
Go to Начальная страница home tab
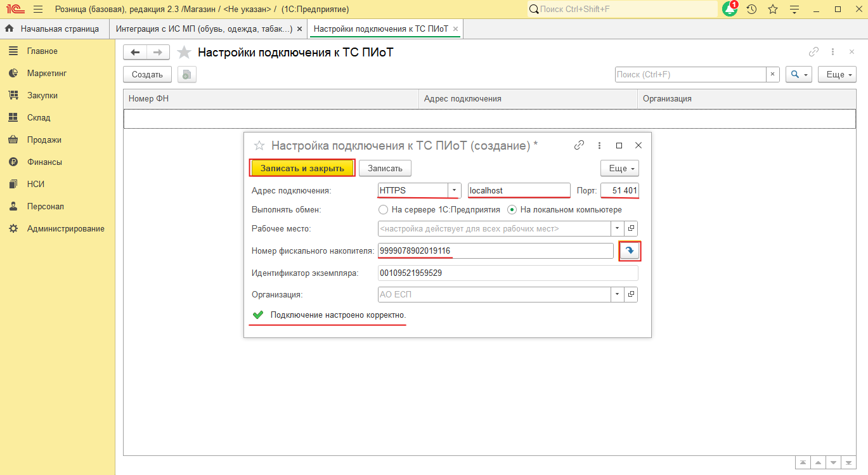pos(53,29)
